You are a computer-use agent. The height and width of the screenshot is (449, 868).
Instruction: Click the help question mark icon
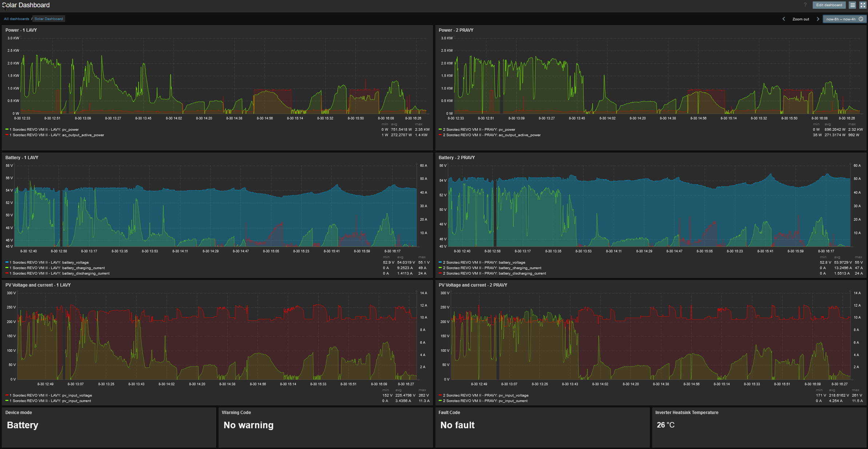point(805,5)
